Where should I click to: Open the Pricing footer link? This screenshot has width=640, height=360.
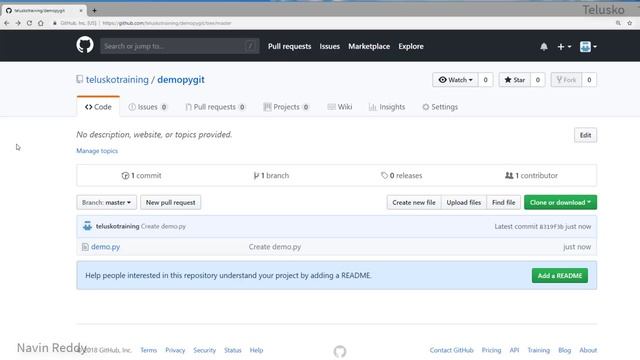click(x=491, y=350)
